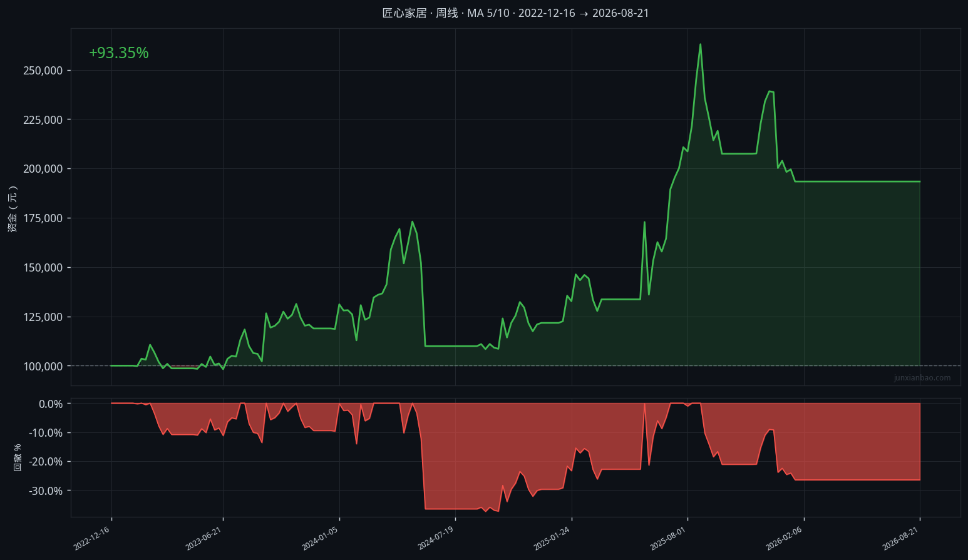Click the 2024-07-19 date tick
The height and width of the screenshot is (560, 968).
[x=435, y=538]
